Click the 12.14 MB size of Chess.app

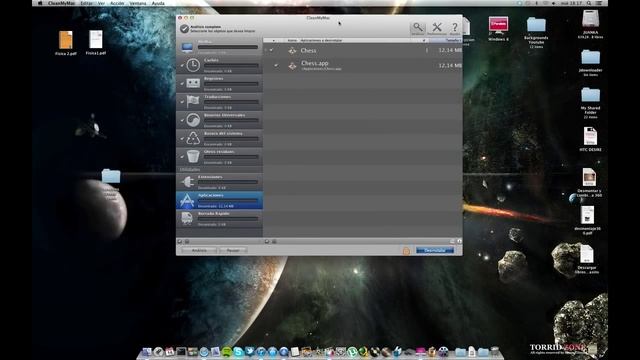450,65
